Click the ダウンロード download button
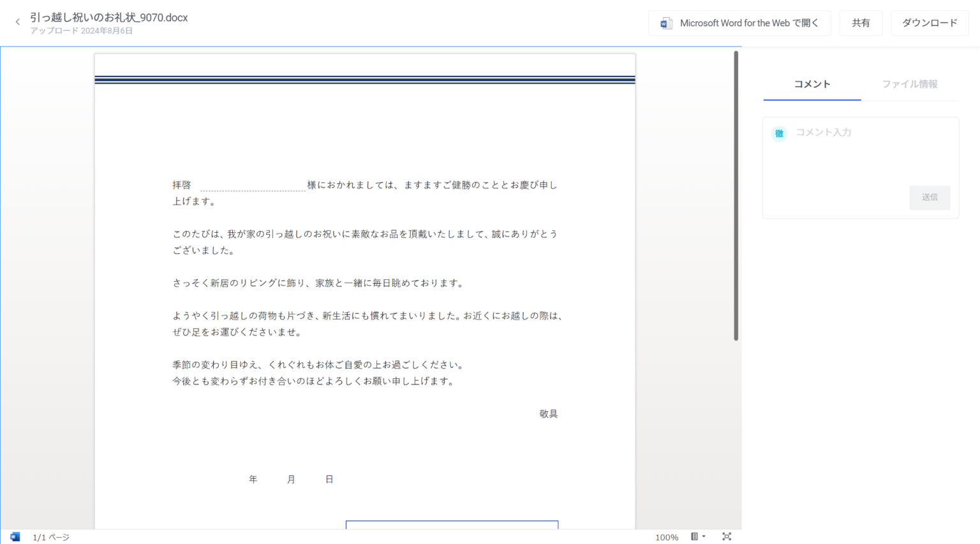This screenshot has height=544, width=980. [x=929, y=23]
